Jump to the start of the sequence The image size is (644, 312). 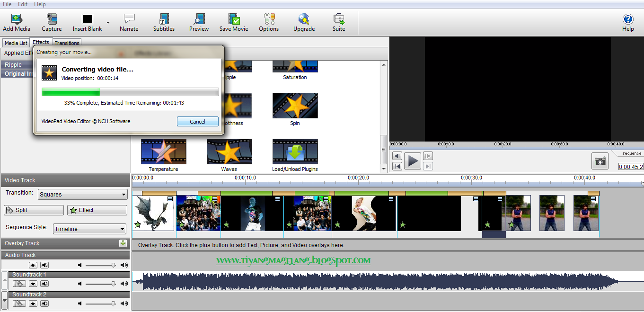pos(397,166)
